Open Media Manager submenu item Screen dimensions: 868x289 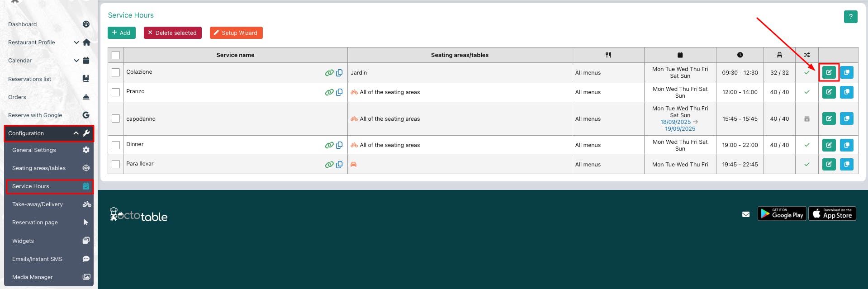[49, 277]
